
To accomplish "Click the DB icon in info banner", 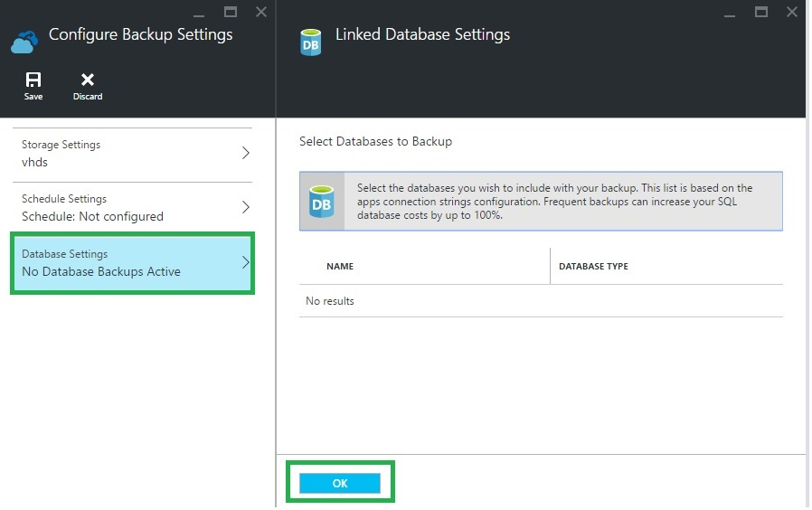I will [322, 201].
